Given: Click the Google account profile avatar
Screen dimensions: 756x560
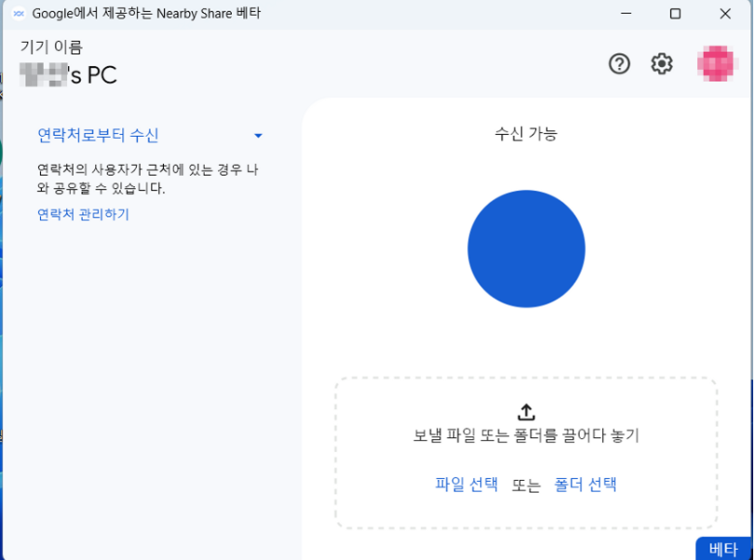Looking at the screenshot, I should point(716,64).
